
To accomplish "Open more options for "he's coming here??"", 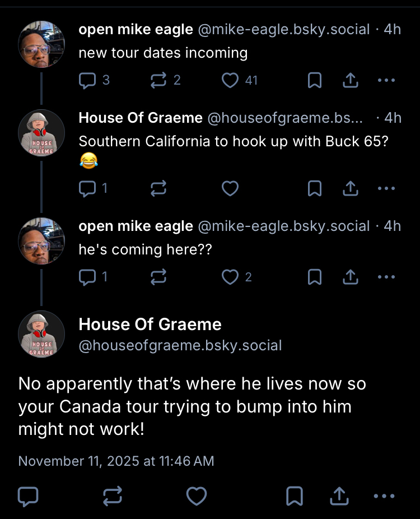I will coord(386,277).
